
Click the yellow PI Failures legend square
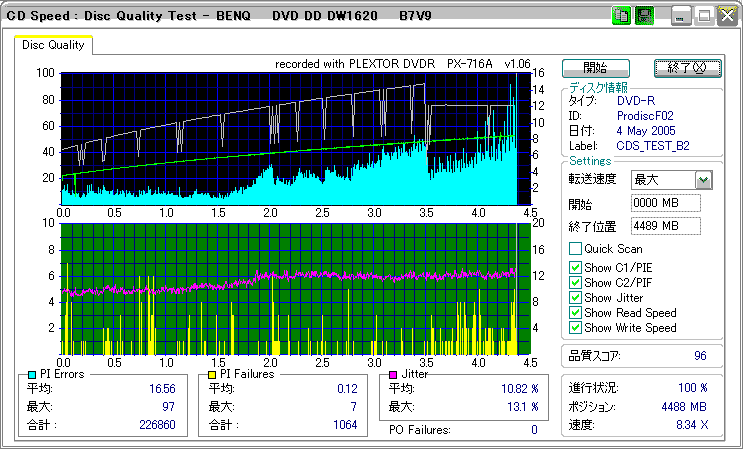(212, 375)
